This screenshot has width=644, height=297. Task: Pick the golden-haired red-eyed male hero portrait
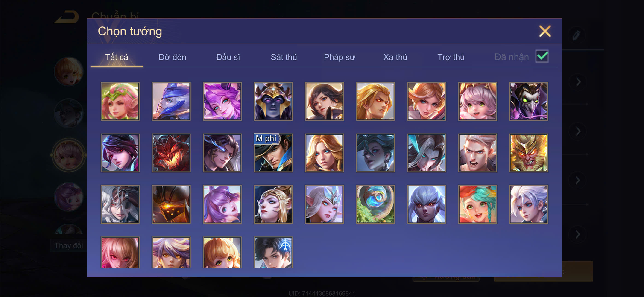[375, 101]
